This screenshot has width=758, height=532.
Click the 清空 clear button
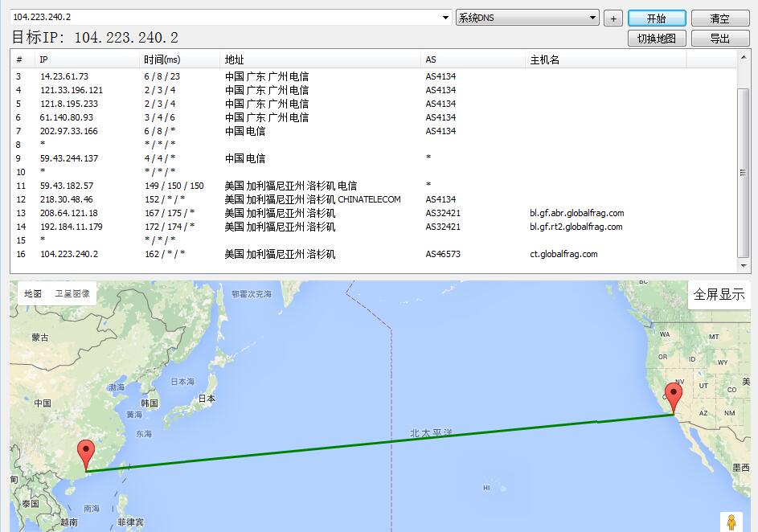tap(719, 18)
